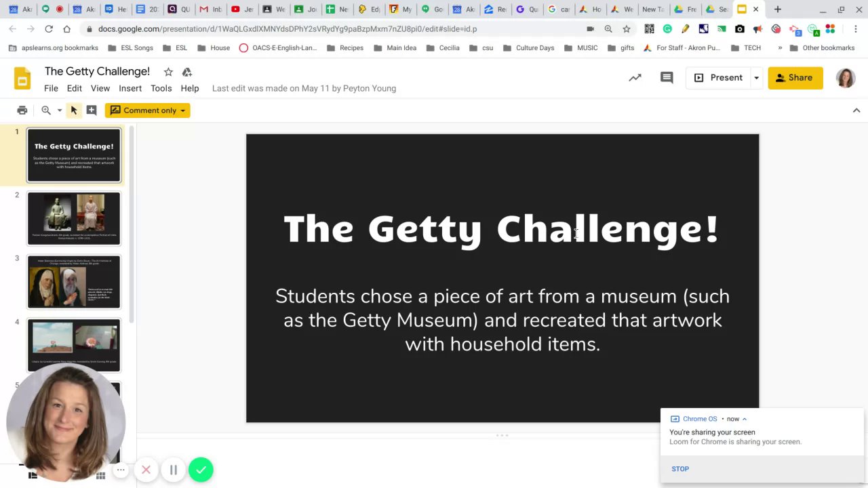This screenshot has height=488, width=868.
Task: Click the yellow Share button
Action: [795, 78]
